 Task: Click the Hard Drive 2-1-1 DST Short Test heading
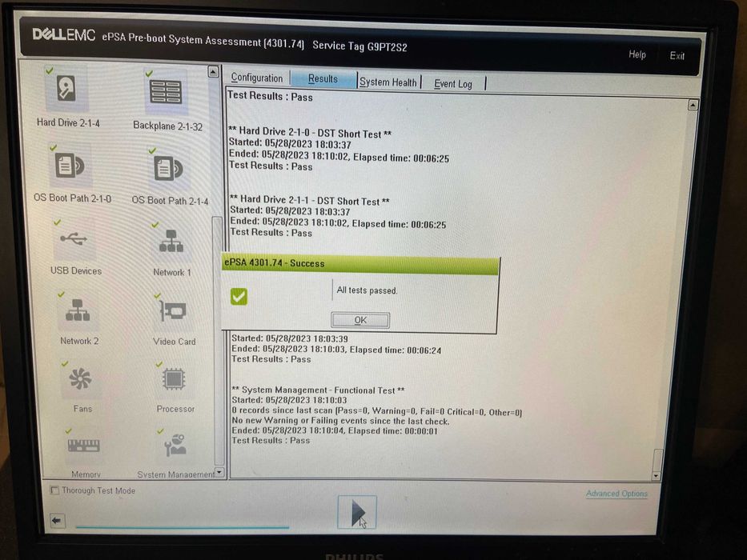point(310,200)
